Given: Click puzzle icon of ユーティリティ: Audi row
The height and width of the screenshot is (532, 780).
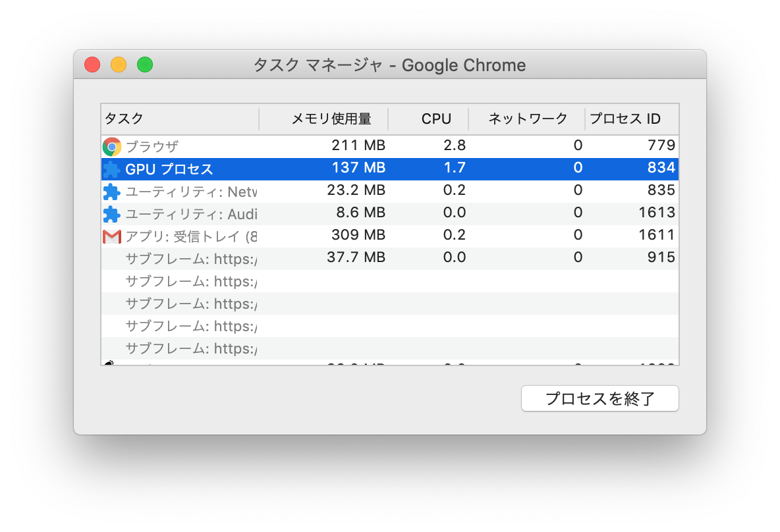Looking at the screenshot, I should pos(111,214).
